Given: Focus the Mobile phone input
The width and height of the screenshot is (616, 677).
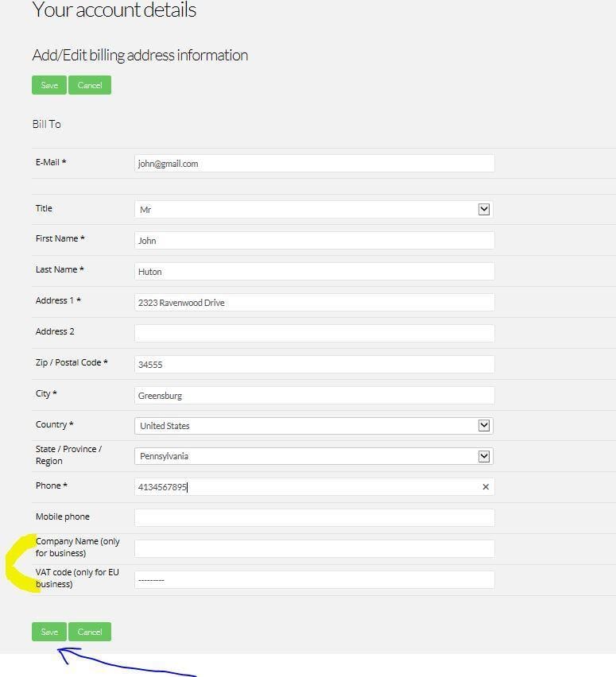Looking at the screenshot, I should click(x=314, y=517).
